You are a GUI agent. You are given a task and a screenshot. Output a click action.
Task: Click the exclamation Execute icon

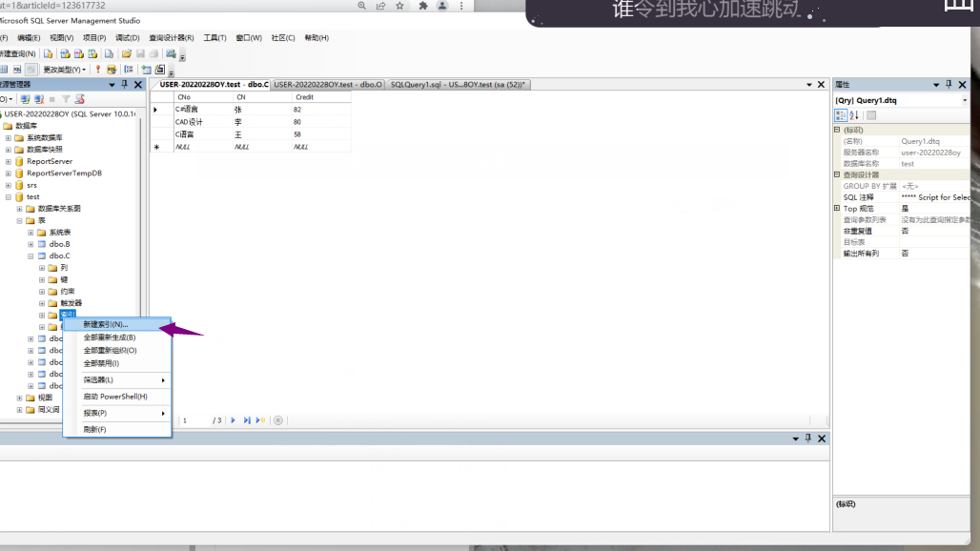tap(98, 69)
